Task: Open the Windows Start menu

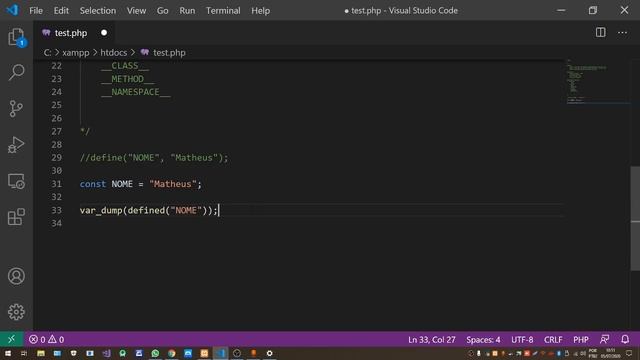Action: point(8,353)
